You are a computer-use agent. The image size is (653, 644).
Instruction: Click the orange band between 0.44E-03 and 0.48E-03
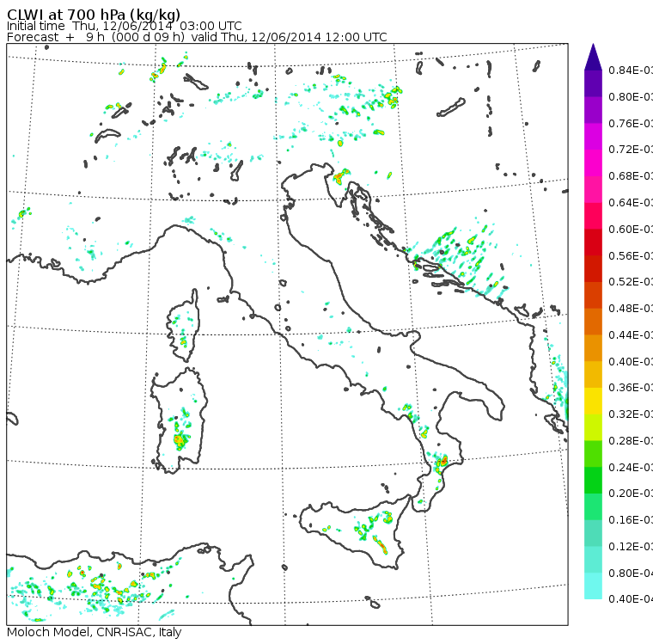pyautogui.click(x=593, y=322)
